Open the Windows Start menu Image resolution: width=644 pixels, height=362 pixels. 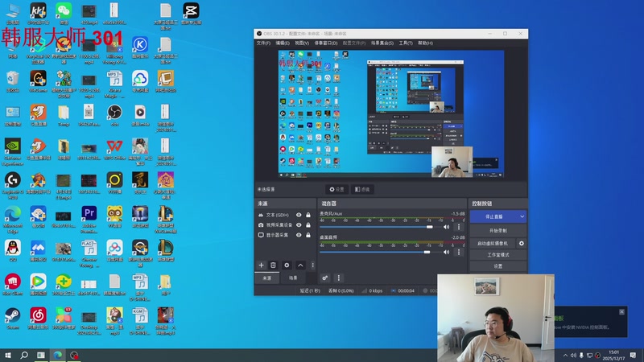point(7,355)
